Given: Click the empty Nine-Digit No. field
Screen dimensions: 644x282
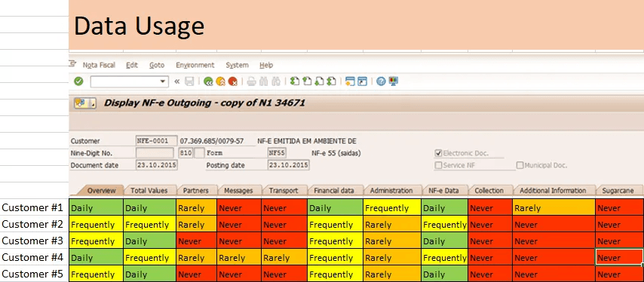Looking at the screenshot, I should (155, 153).
